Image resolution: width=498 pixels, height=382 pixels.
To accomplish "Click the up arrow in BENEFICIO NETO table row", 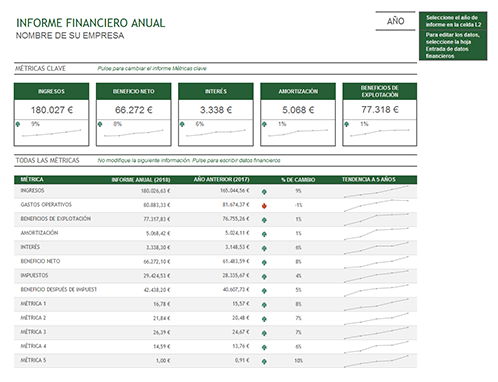I will [264, 262].
